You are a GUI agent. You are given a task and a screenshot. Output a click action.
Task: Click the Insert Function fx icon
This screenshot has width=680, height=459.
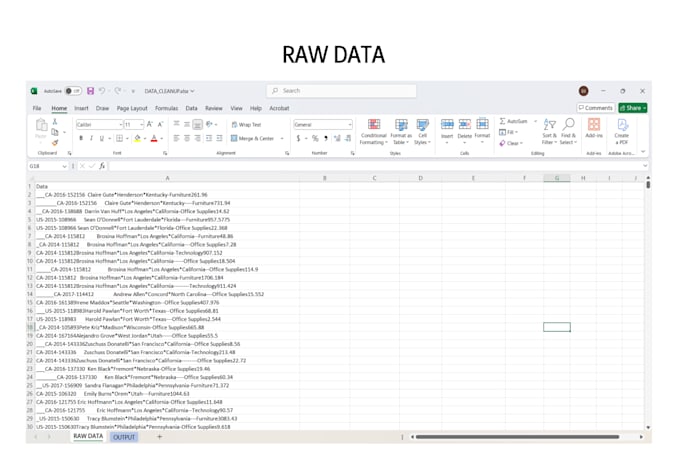102,166
